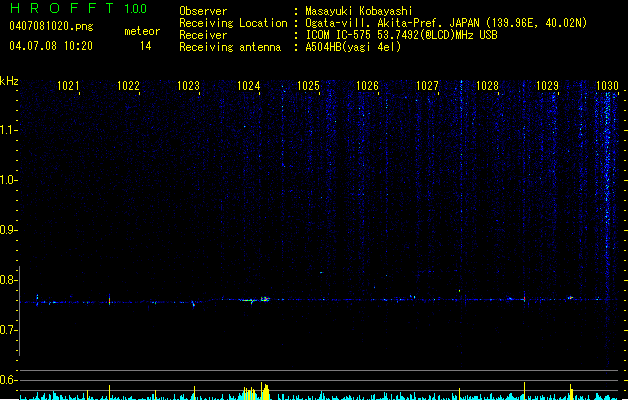Image resolution: width=629 pixels, height=400 pixels.
Task: Click the 1023 time axis label
Action: click(188, 85)
